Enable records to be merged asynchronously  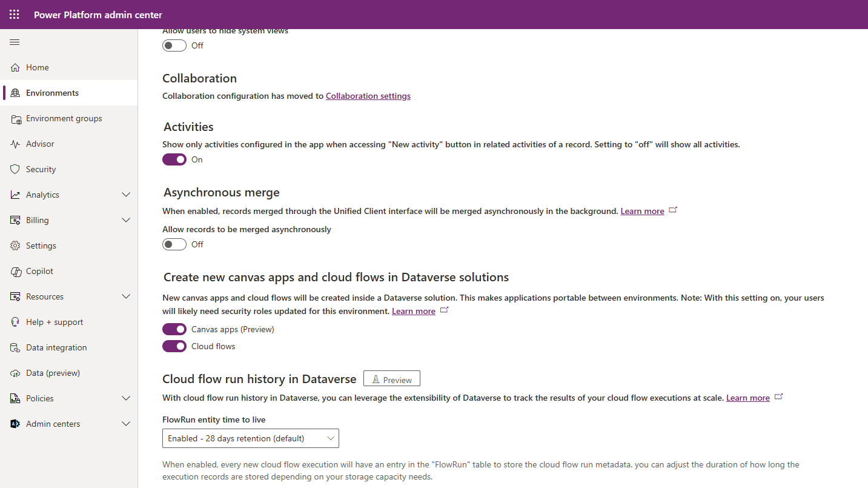pyautogui.click(x=174, y=244)
